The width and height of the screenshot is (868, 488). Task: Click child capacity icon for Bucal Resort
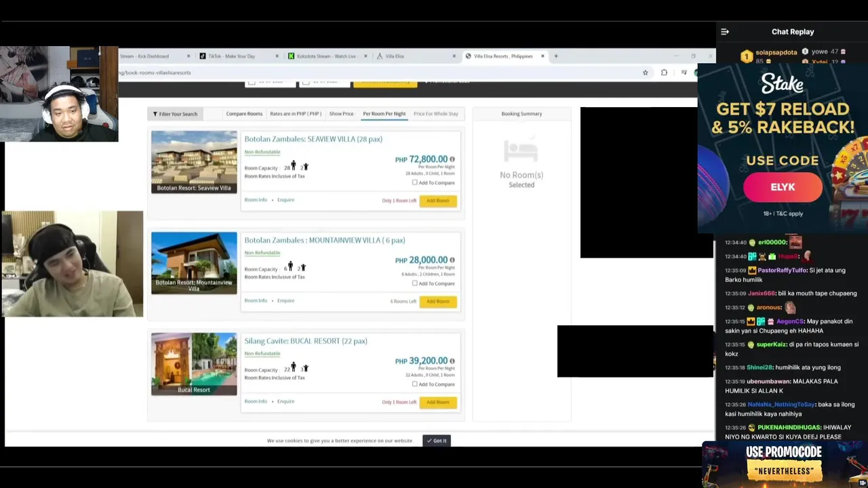coord(306,369)
